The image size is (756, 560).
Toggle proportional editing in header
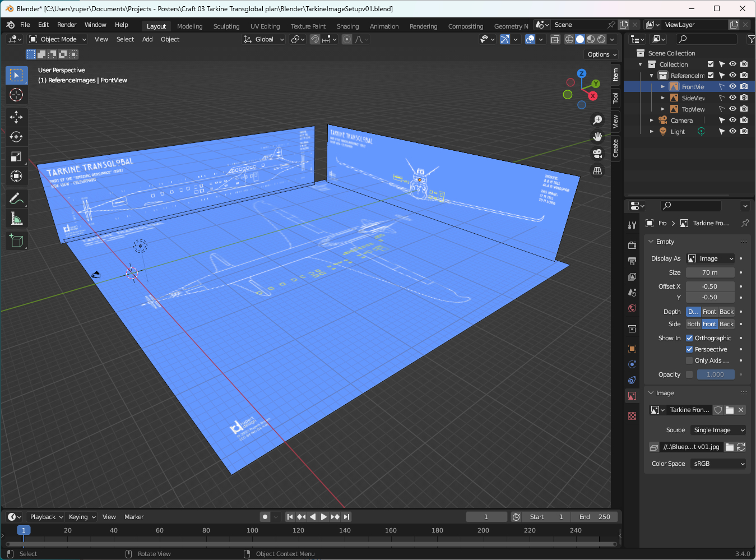click(347, 39)
